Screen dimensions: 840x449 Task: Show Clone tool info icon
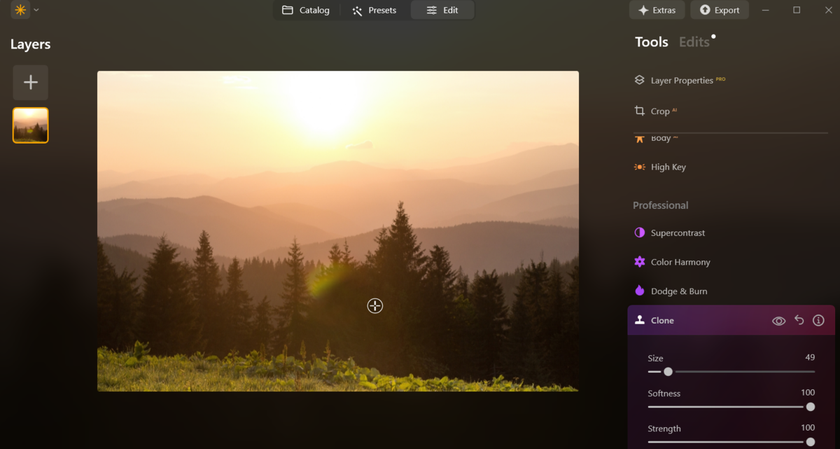tap(818, 320)
